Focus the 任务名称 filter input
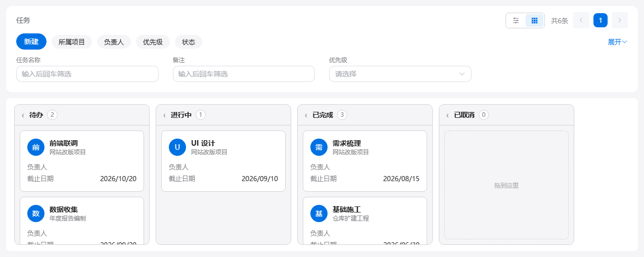Image resolution: width=644 pixels, height=257 pixels. (87, 74)
